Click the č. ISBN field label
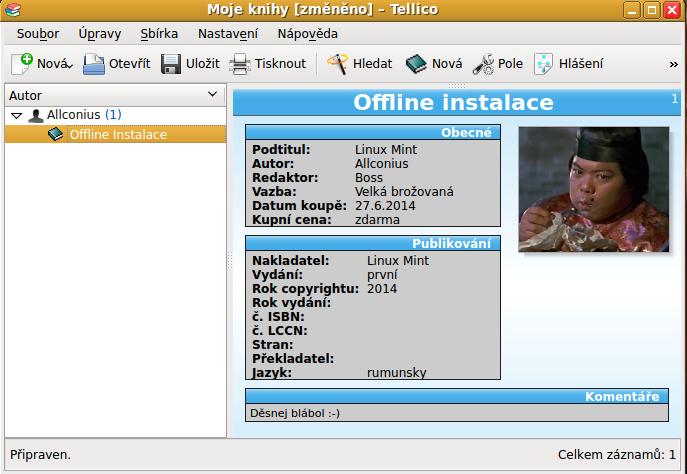This screenshot has height=474, width=687. [x=278, y=317]
